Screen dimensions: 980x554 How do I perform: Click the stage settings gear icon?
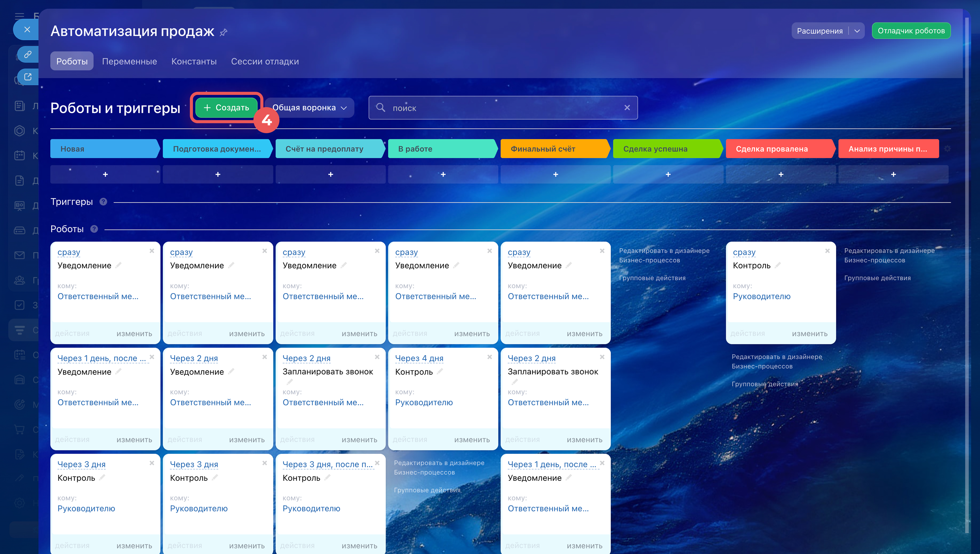pyautogui.click(x=947, y=149)
